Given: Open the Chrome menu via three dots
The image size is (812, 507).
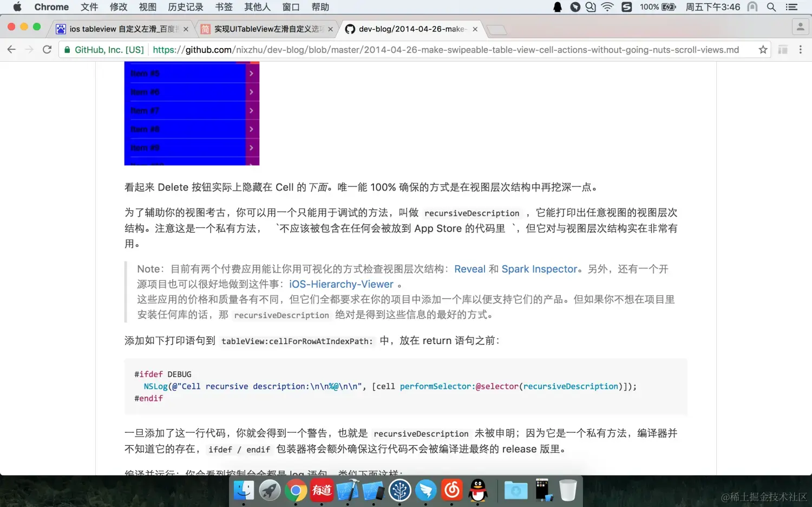Looking at the screenshot, I should 801,49.
